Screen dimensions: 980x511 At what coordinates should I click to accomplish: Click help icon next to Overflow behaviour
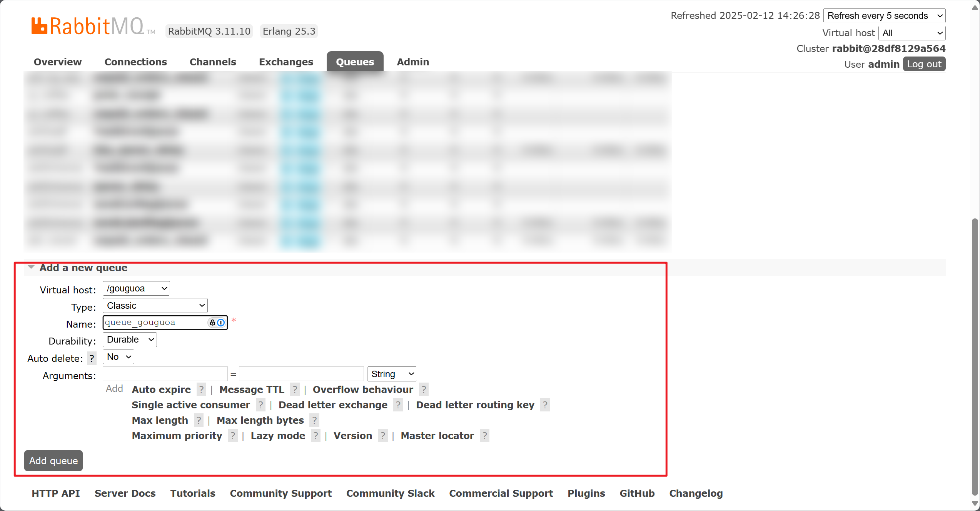tap(424, 389)
